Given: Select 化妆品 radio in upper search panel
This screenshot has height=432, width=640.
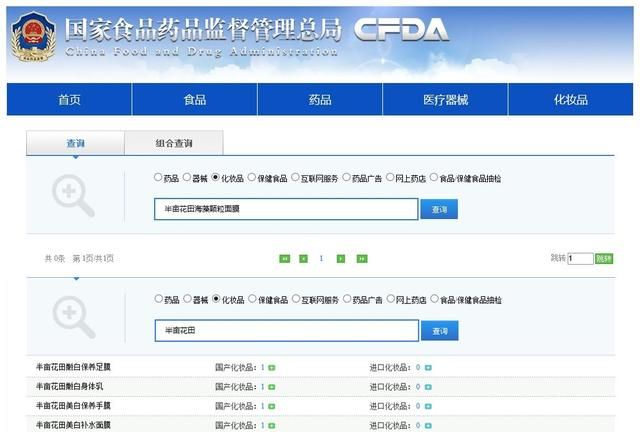Looking at the screenshot, I should point(216,177).
